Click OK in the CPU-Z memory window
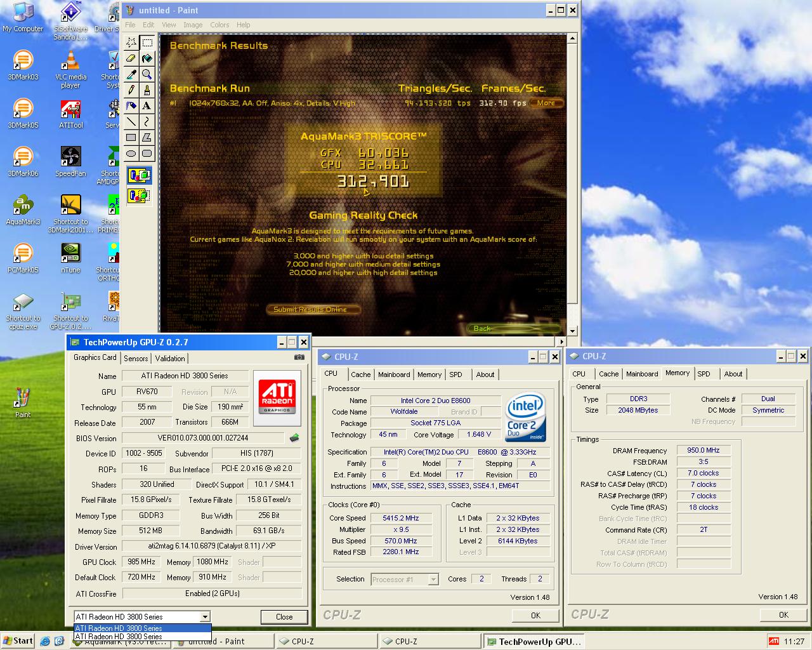 (x=783, y=614)
